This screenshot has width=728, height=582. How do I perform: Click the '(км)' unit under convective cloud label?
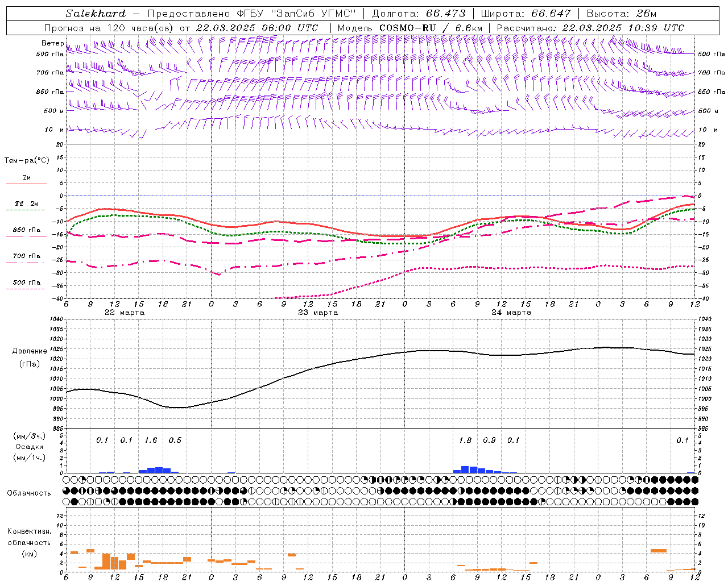29,554
